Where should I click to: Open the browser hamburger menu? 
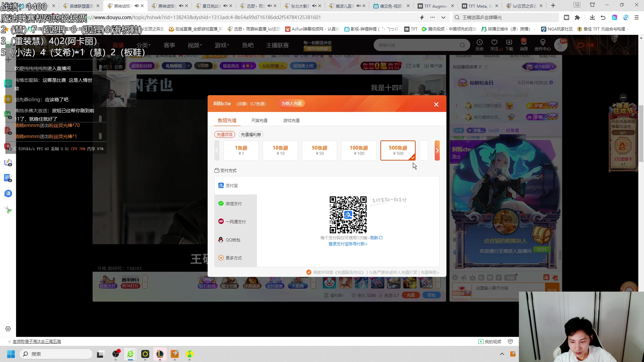click(x=636, y=17)
